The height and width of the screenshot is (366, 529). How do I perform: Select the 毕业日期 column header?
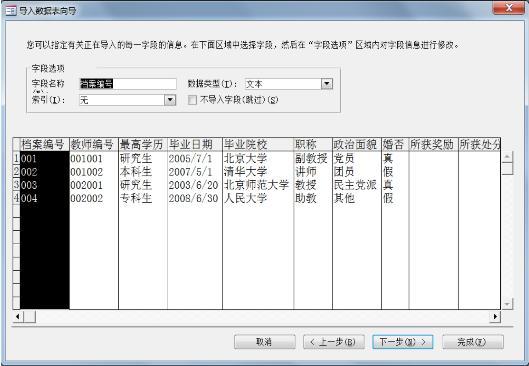point(195,145)
